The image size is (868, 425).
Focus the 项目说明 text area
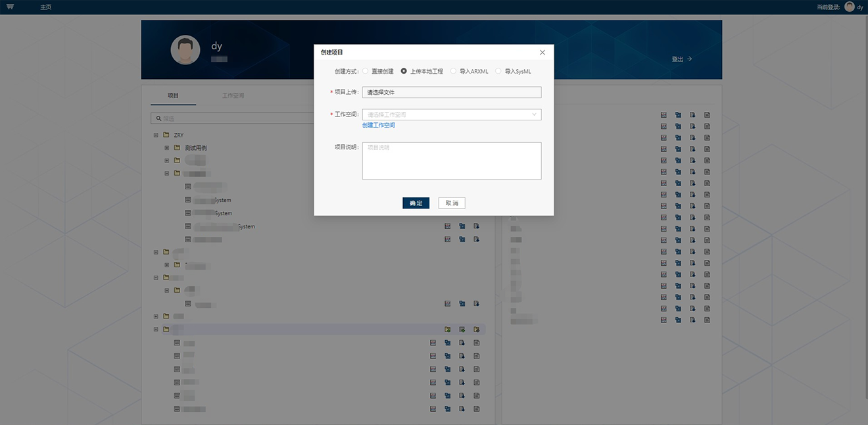(452, 161)
